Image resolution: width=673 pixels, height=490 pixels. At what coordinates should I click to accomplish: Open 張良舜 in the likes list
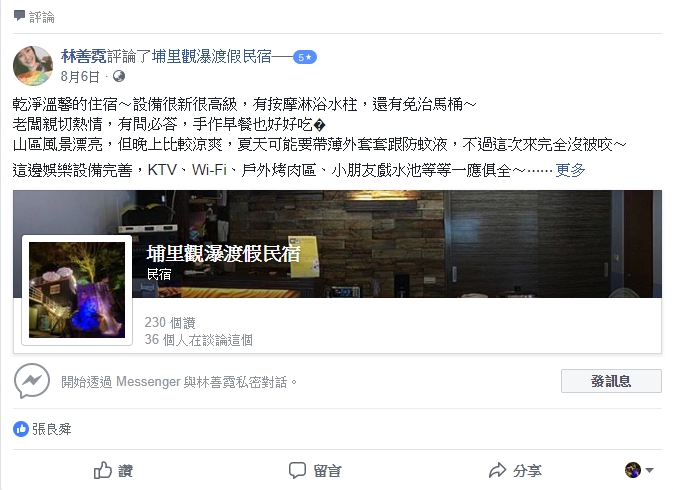coord(52,429)
